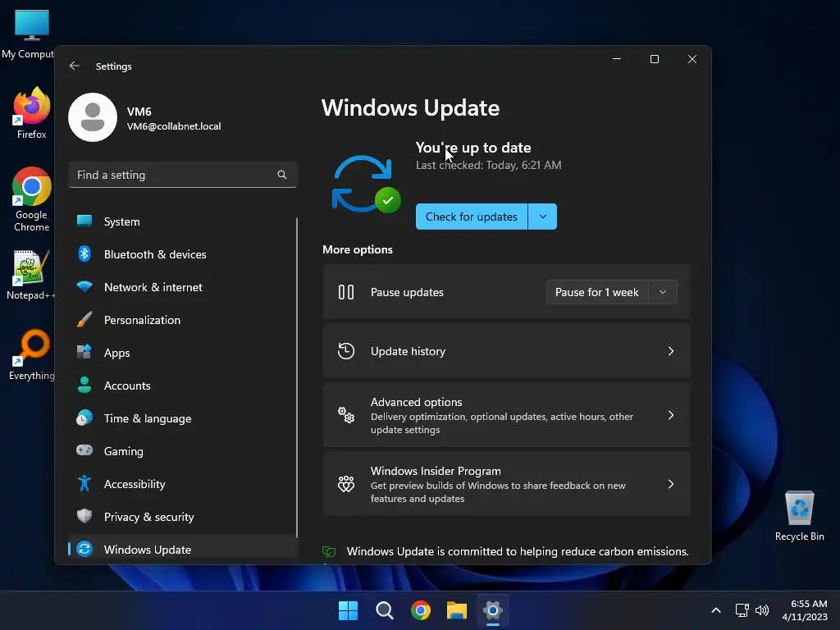
Task: Click the Privacy & security shield icon
Action: coord(84,516)
